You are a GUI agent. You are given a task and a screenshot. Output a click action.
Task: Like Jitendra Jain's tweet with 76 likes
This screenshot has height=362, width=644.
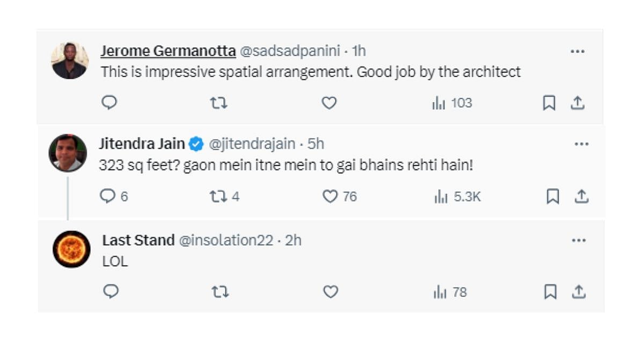[339, 197]
